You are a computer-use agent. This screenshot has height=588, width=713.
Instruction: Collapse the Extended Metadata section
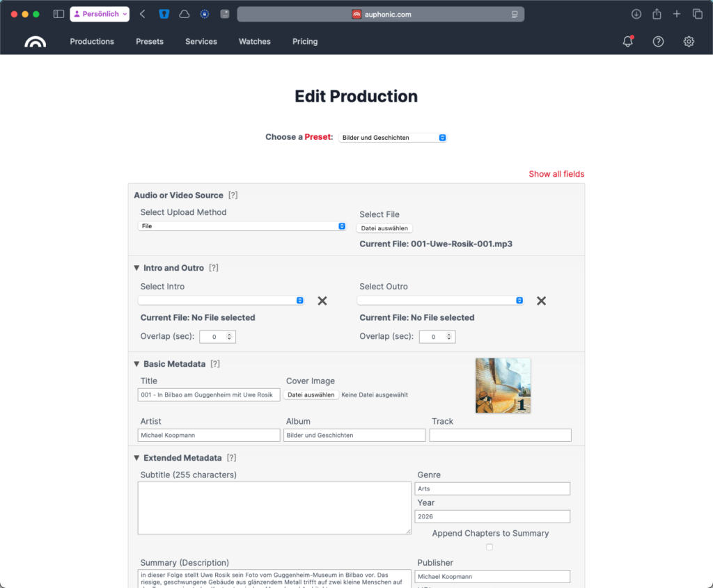pyautogui.click(x=136, y=458)
